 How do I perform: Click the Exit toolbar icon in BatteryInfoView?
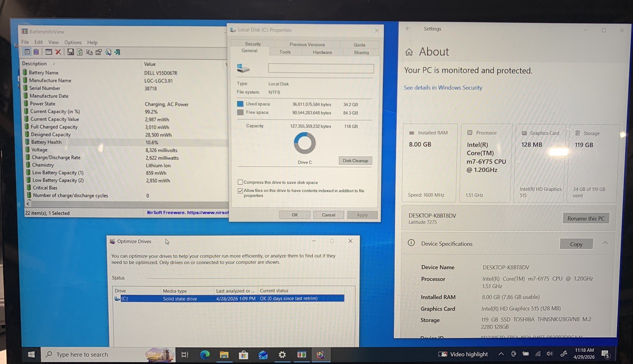click(x=118, y=52)
